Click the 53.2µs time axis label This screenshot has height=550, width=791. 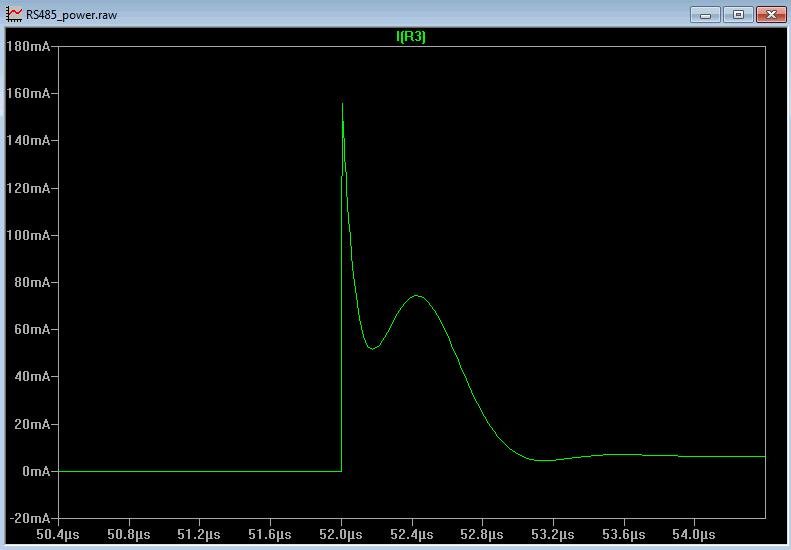coord(553,534)
